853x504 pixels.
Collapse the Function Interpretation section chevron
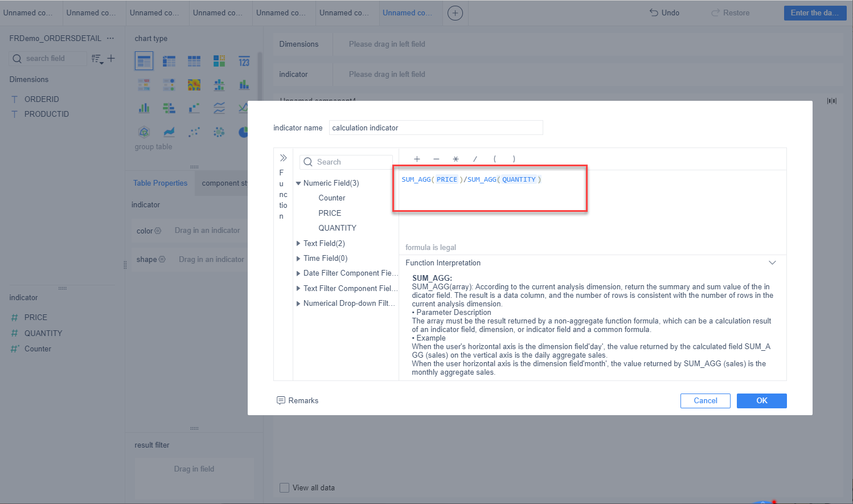(x=772, y=263)
